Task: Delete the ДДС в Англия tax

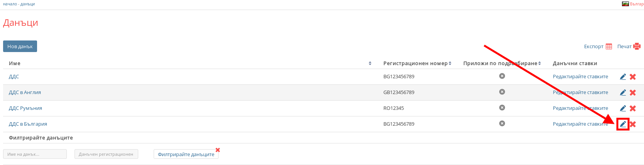Action: pyautogui.click(x=633, y=93)
